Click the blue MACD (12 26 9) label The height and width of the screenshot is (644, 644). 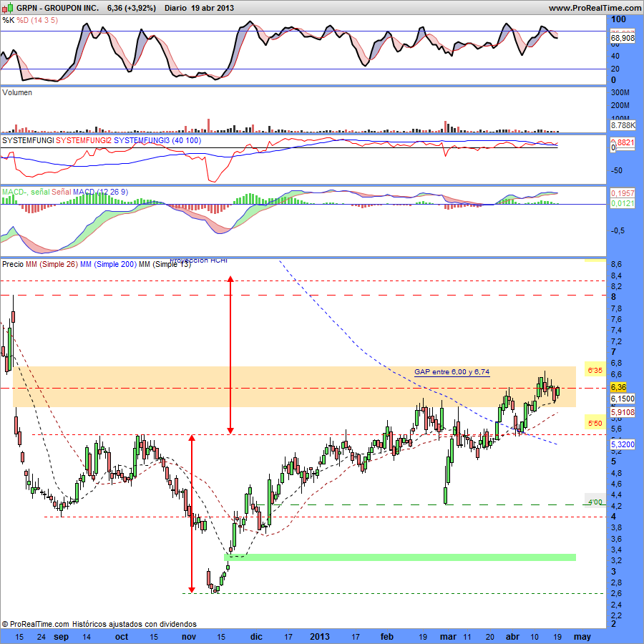pyautogui.click(x=100, y=192)
